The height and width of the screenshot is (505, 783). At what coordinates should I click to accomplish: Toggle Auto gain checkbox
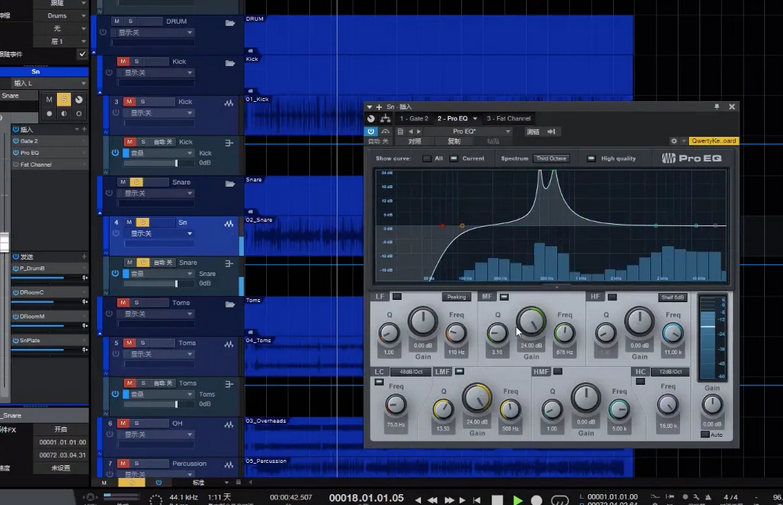(705, 434)
